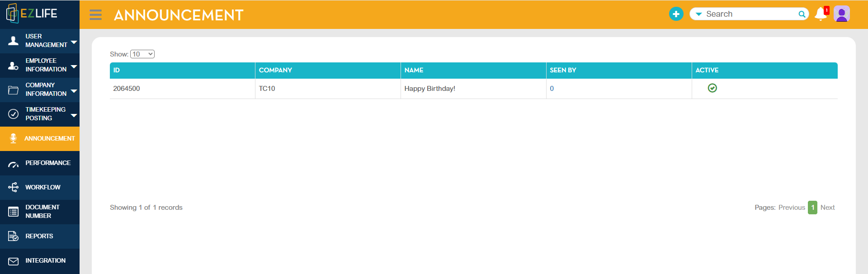Click the Employee Information icon
The width and height of the screenshot is (868, 274).
(14, 66)
